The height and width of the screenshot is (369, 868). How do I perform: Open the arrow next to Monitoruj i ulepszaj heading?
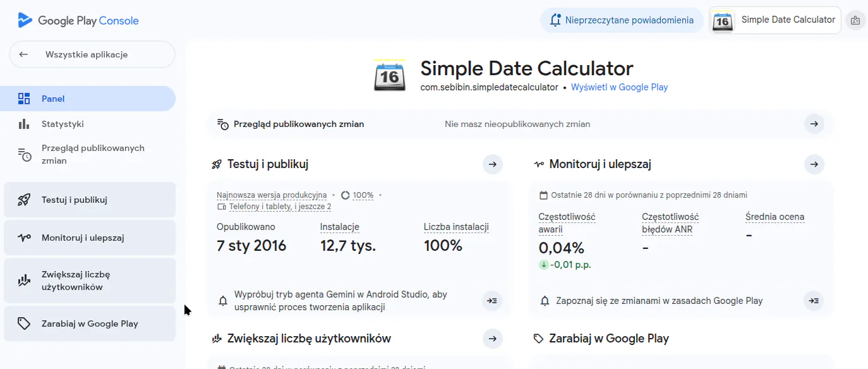814,164
